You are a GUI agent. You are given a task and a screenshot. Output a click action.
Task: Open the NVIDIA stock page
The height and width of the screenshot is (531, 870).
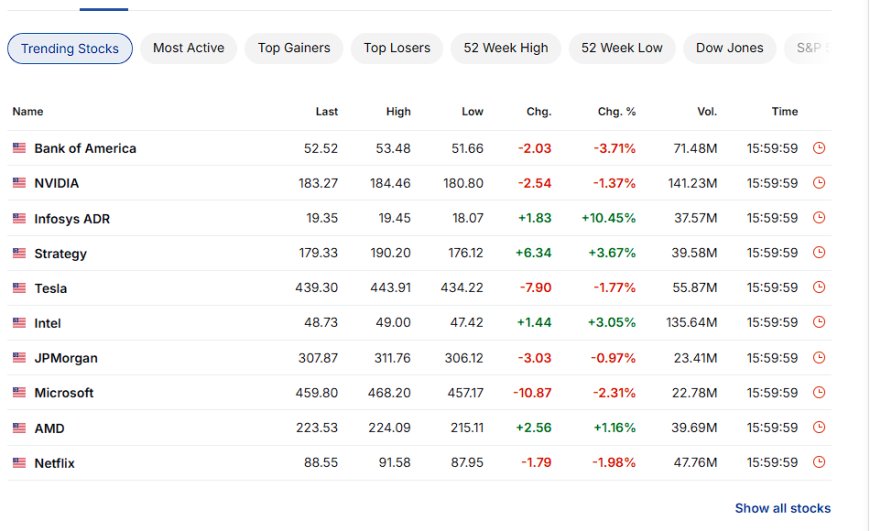point(57,183)
